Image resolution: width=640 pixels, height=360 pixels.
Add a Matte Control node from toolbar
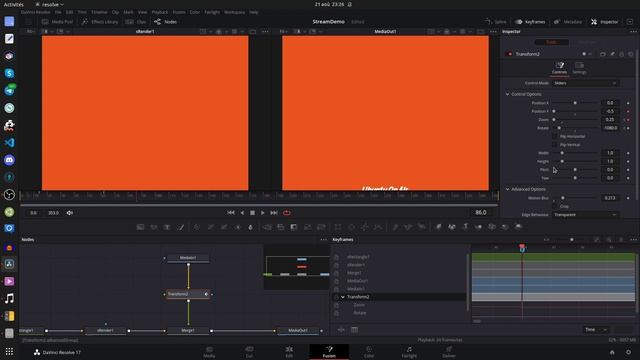294,227
